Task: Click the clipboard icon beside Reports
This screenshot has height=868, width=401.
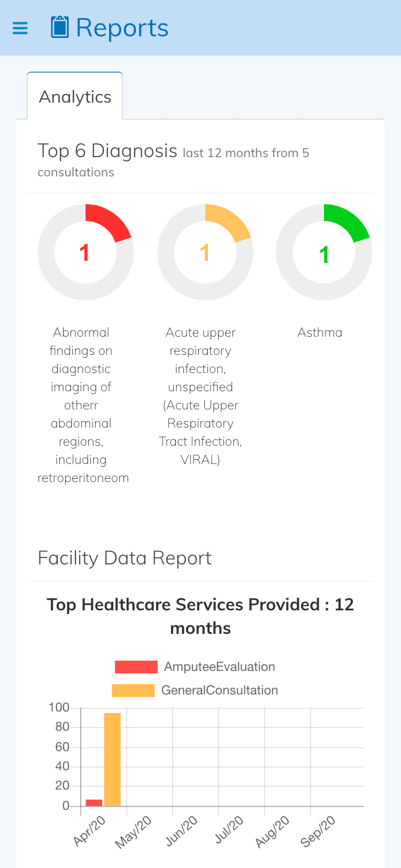Action: point(60,27)
